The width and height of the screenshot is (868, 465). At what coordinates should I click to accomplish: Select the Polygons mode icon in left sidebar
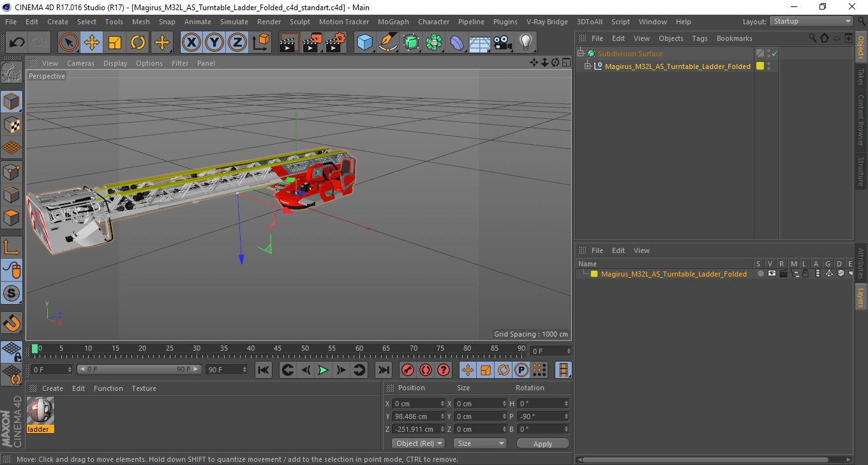[11, 218]
